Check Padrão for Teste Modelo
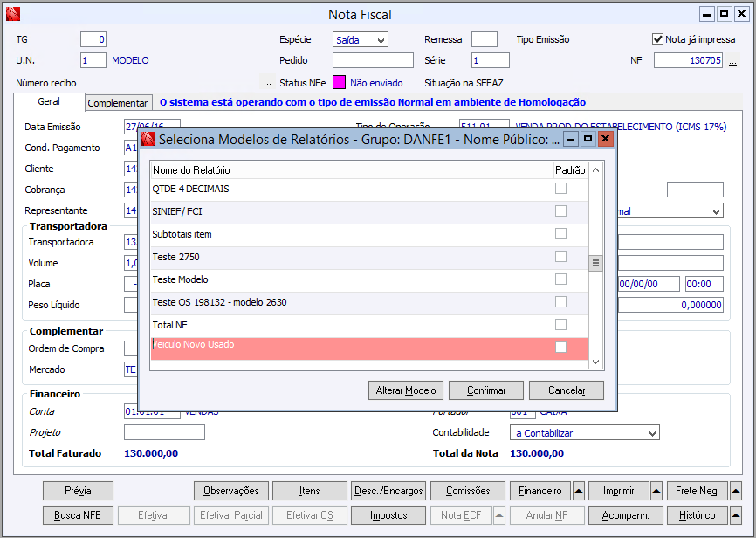This screenshot has height=538, width=756. pyautogui.click(x=560, y=279)
